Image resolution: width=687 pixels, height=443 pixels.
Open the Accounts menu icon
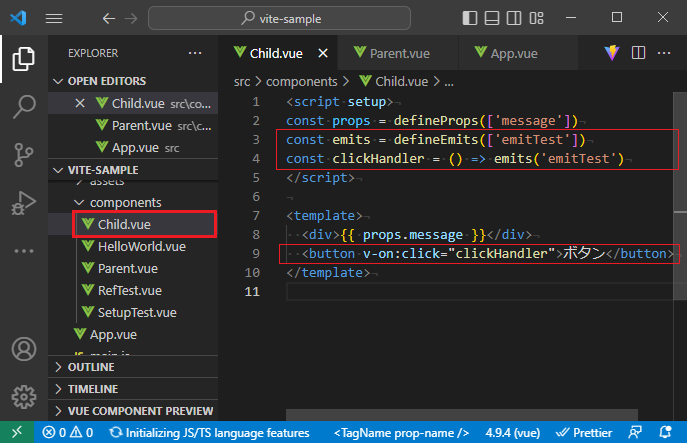click(24, 349)
